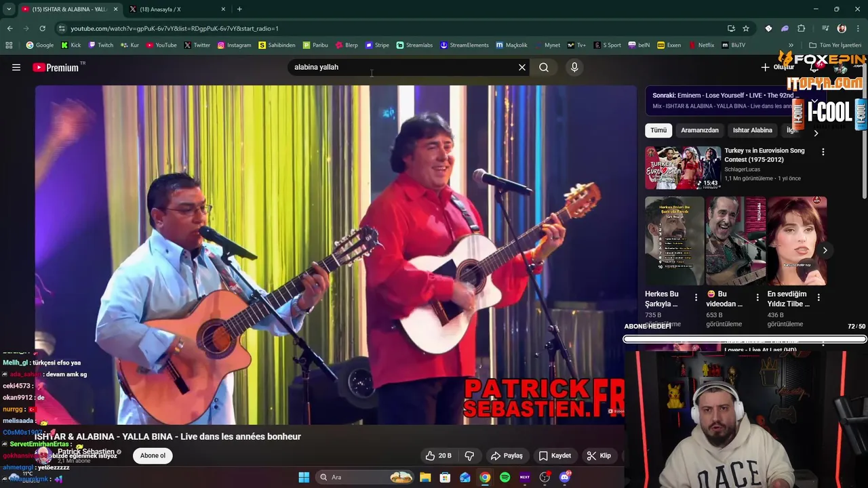Open the Twitch bookmark
This screenshot has width=868, height=488.
click(x=101, y=45)
